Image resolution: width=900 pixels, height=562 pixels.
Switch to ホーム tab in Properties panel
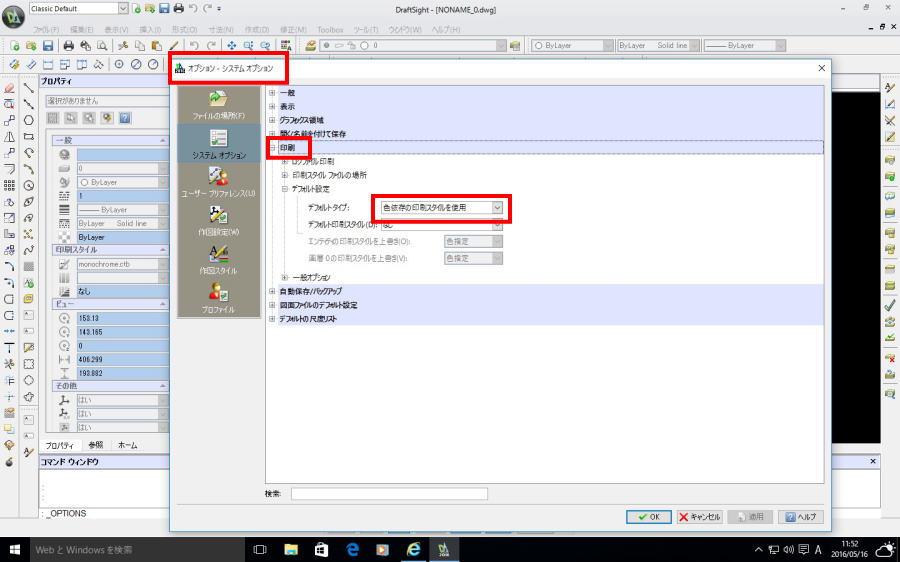click(127, 445)
